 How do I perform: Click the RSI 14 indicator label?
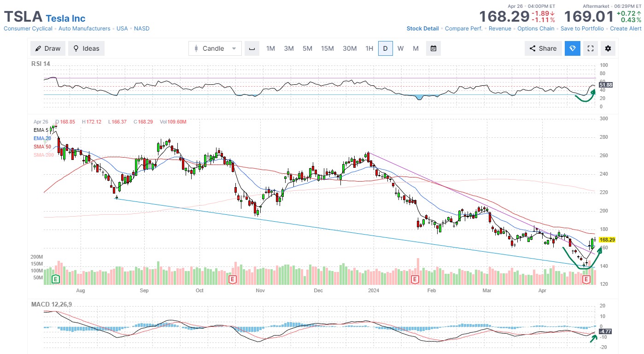click(x=41, y=64)
